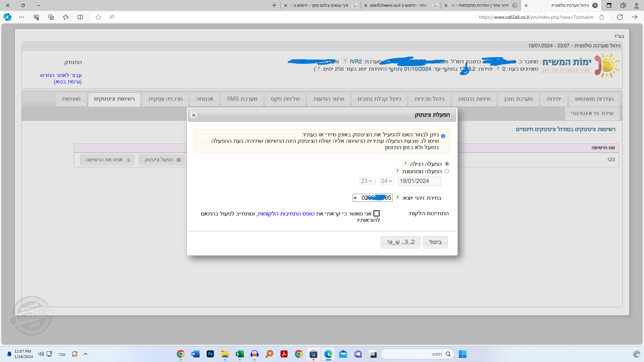Click help icon next to הפעלה מתוזמנת

398,171
